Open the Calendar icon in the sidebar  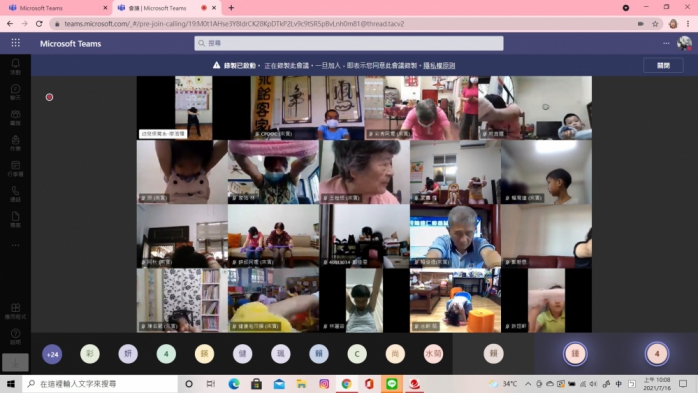(x=15, y=168)
